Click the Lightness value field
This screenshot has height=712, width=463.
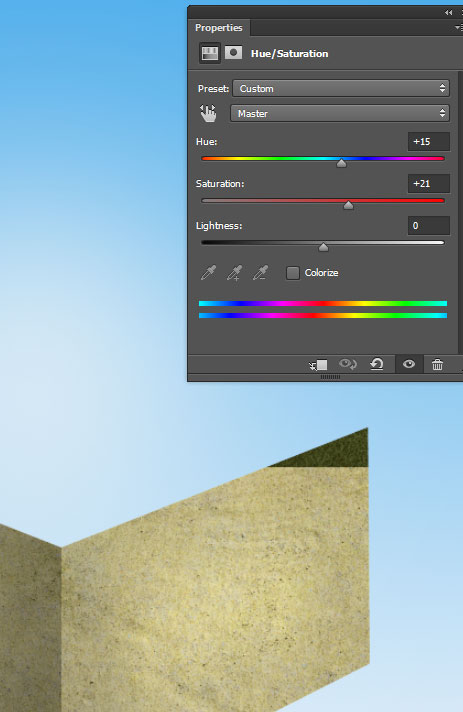pos(429,226)
